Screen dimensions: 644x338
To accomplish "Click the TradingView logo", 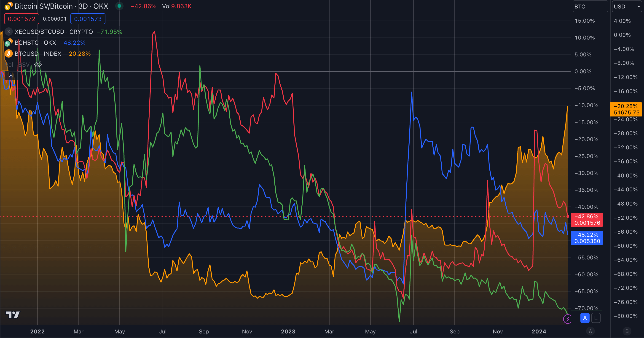I will 13,315.
